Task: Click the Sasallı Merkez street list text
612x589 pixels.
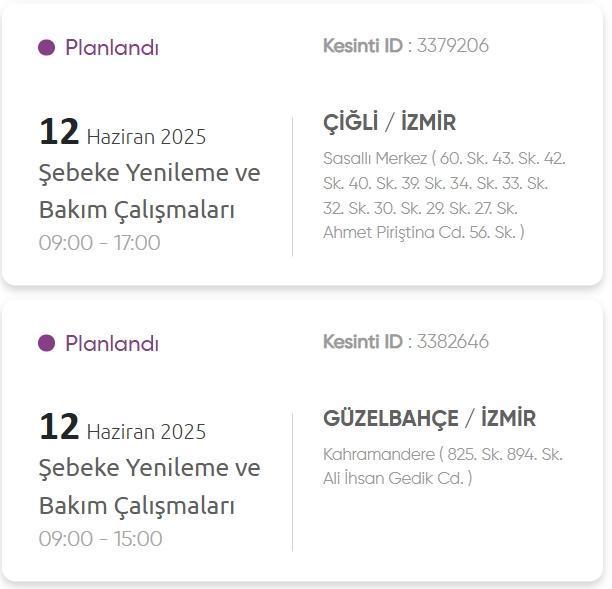Action: click(444, 195)
